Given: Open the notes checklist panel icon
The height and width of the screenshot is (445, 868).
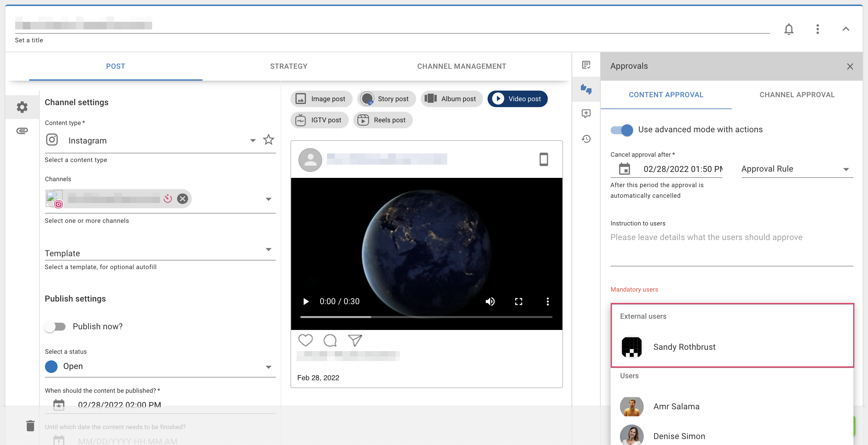Looking at the screenshot, I should (x=586, y=65).
